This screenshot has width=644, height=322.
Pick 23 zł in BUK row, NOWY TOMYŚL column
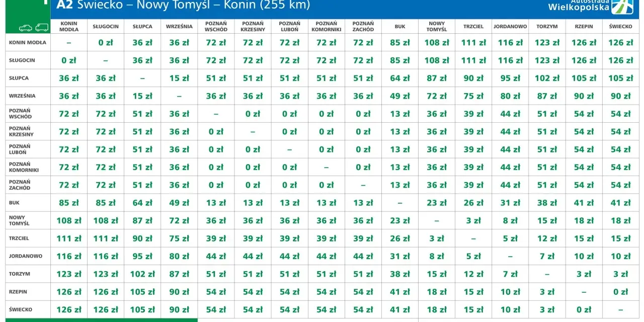click(x=437, y=203)
